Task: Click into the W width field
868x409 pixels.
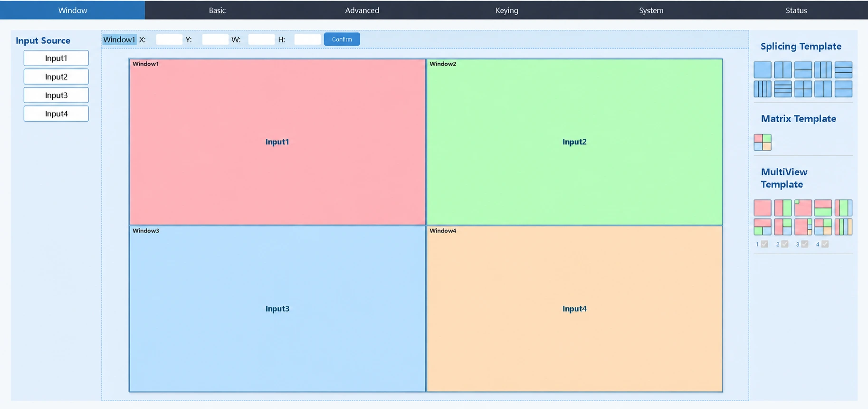Action: (261, 39)
